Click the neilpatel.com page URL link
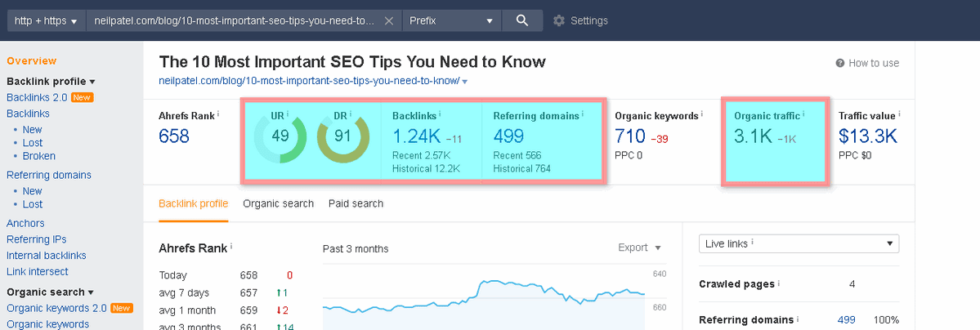980x330 pixels. coord(310,81)
